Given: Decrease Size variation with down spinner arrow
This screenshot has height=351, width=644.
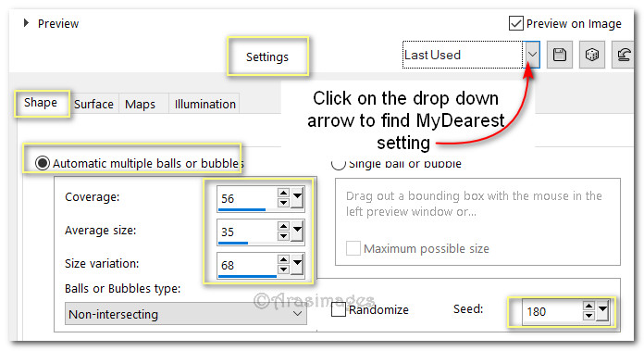Looking at the screenshot, I should [x=283, y=270].
